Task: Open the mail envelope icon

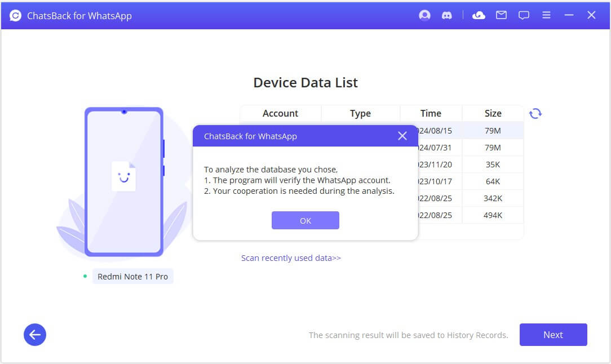Action: point(501,15)
